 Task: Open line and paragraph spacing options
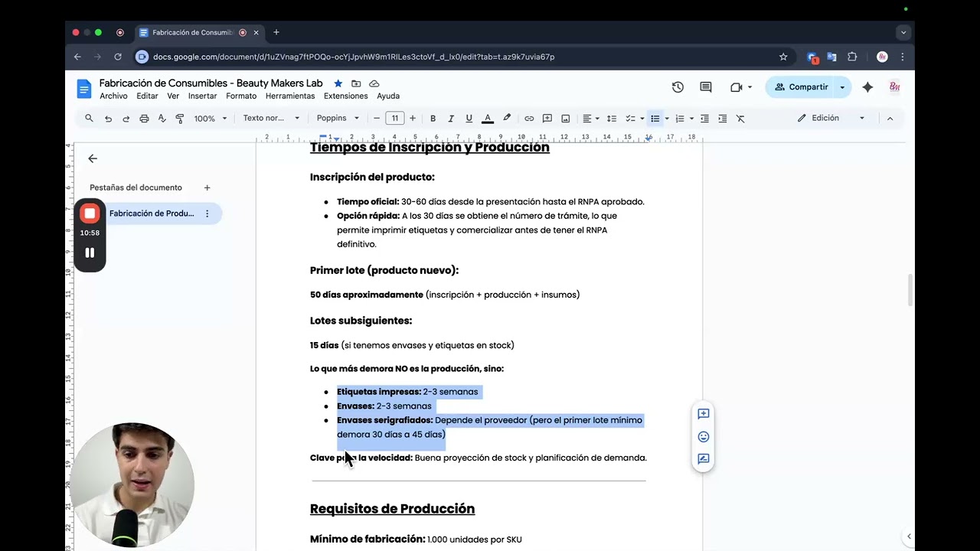coord(612,119)
